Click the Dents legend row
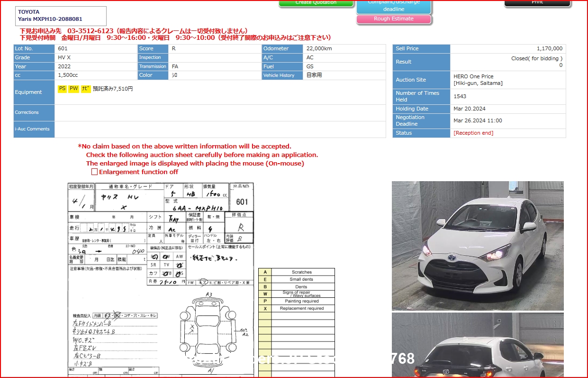Image resolution: width=588 pixels, height=378 pixels. pos(297,287)
